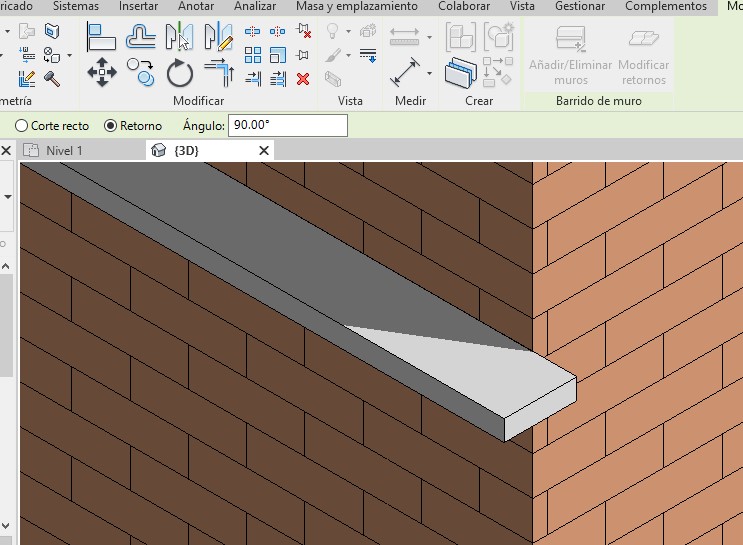The width and height of the screenshot is (743, 545).
Task: Click Modificar retornos button
Action: click(643, 56)
